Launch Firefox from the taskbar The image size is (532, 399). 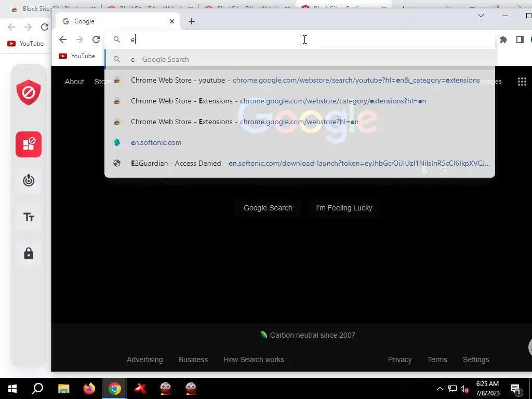point(89,389)
